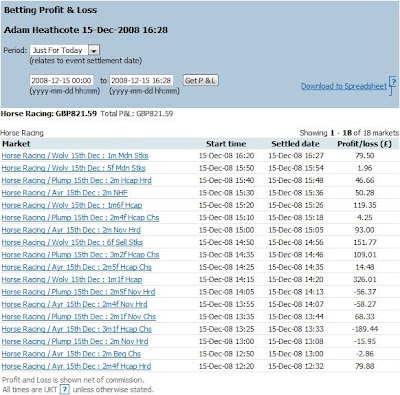Click settled date 15-Dec-08 16:27
Screen dimensions: 400x395
click(296, 156)
